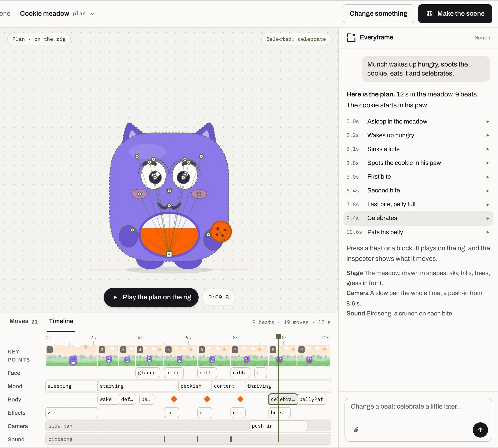Click the belly rig root square handle
The height and width of the screenshot is (448, 498).
[169, 254]
